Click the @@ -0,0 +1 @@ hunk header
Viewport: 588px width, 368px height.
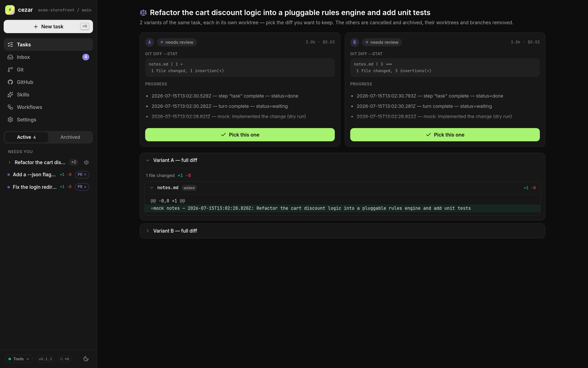pyautogui.click(x=168, y=201)
